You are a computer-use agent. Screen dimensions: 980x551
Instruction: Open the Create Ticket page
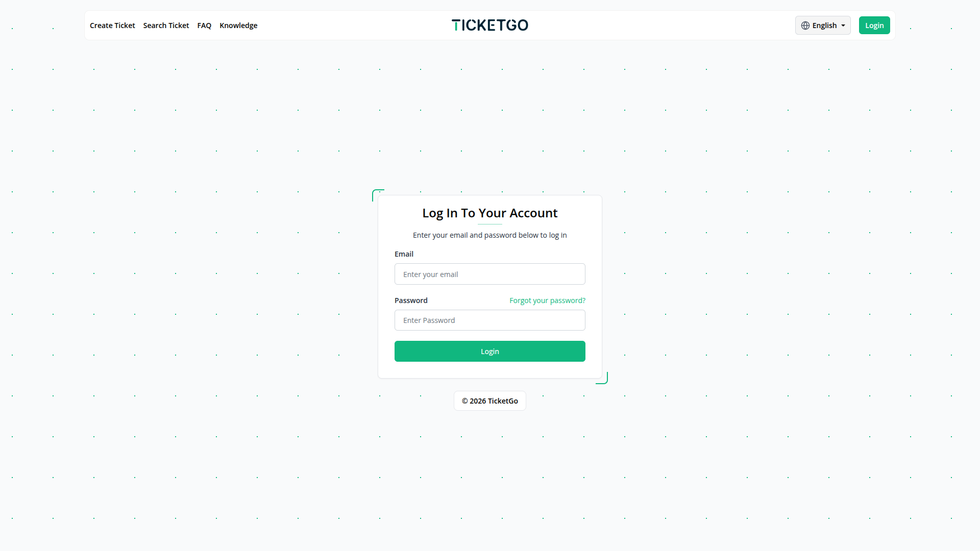pos(112,26)
